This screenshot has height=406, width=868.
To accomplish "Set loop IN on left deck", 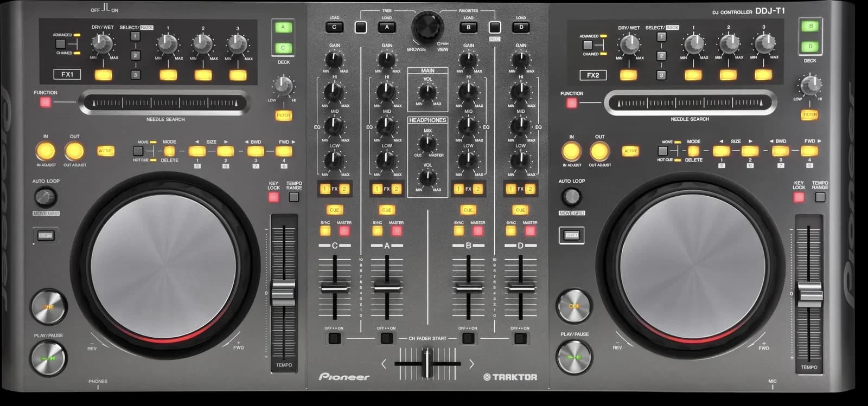I will (46, 151).
